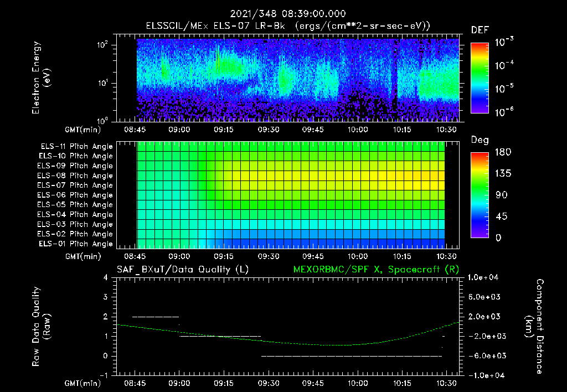Click the data quality line segment at level 1
Image resolution: width=567 pixels, height=392 pixels.
[x=220, y=336]
